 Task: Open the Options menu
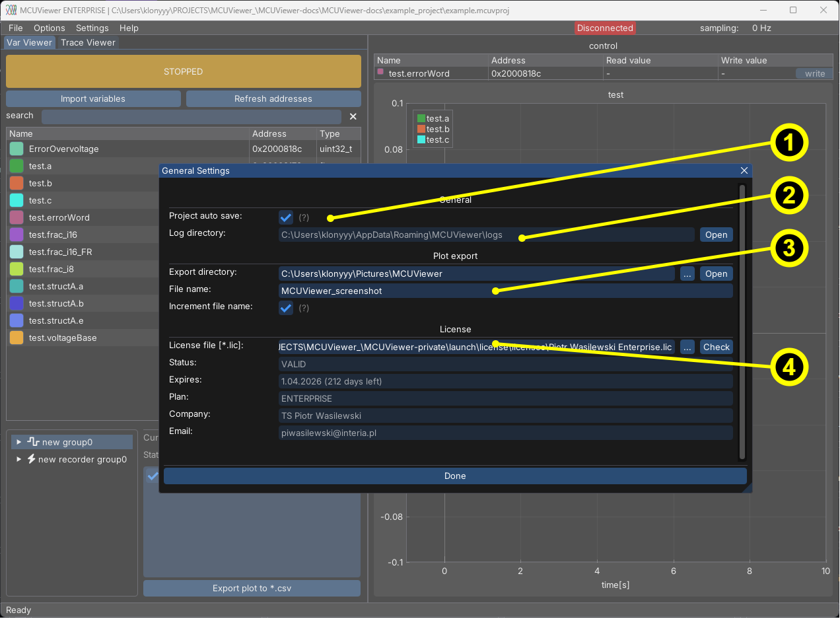point(49,28)
